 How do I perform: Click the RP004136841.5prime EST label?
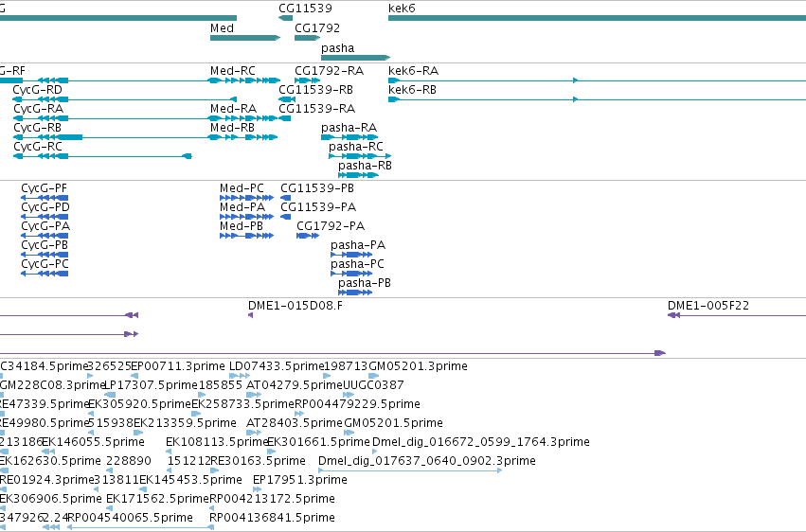(273, 519)
